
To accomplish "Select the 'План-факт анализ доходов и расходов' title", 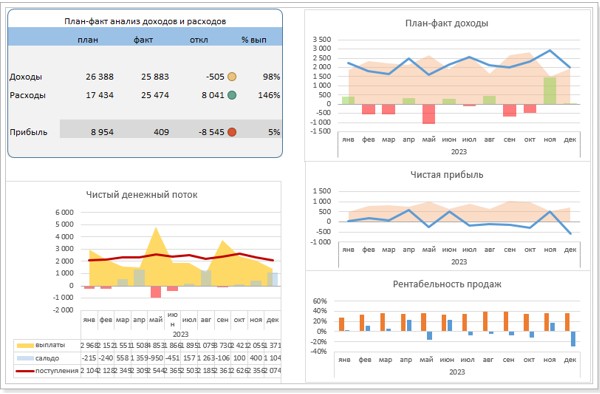I will [145, 21].
